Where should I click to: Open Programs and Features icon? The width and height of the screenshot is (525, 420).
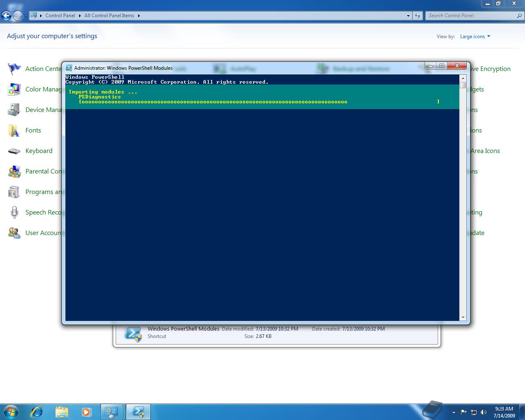coord(14,192)
